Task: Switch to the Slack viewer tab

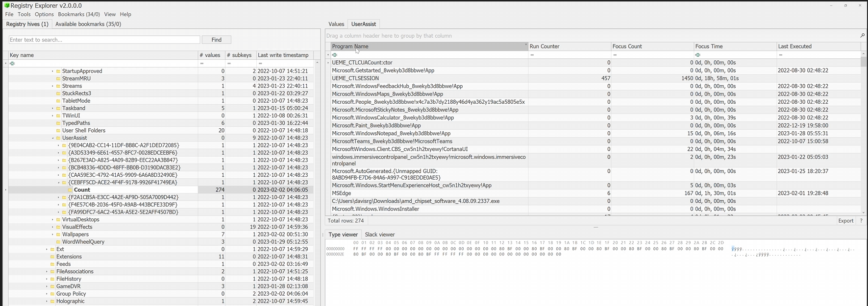Action: pos(380,235)
